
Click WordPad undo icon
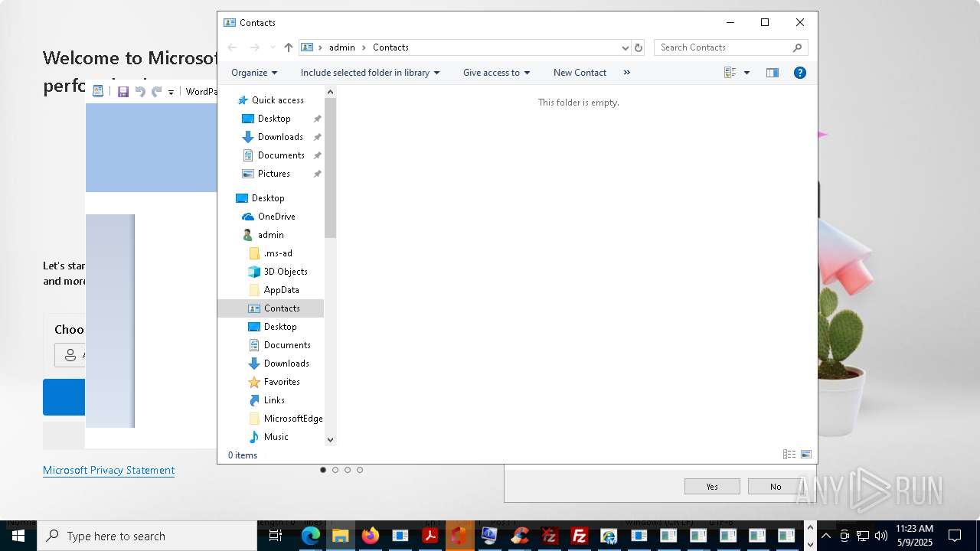(140, 91)
